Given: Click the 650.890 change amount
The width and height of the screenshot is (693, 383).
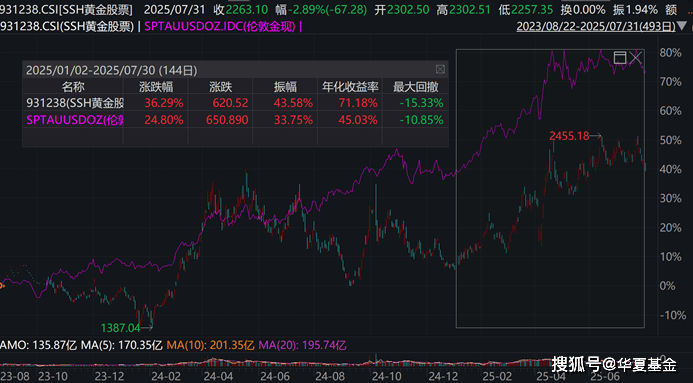Looking at the screenshot, I should (x=227, y=120).
